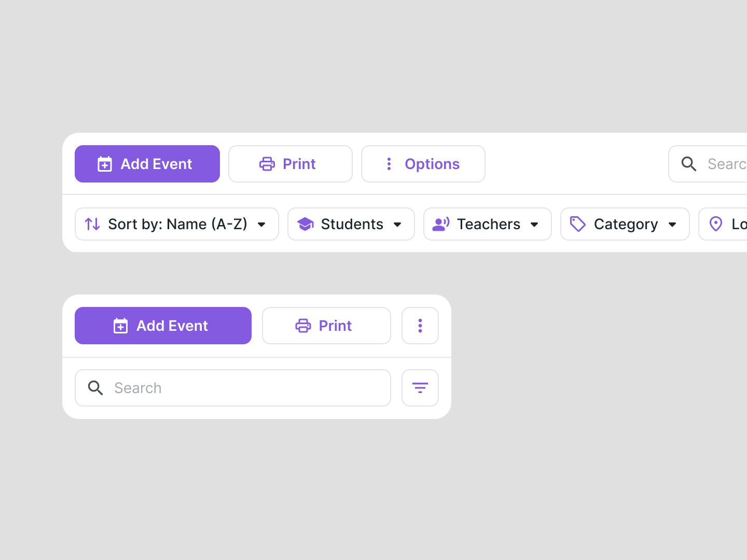This screenshot has height=560, width=747.
Task: Click the Add Event button in the compact toolbar
Action: 162,326
